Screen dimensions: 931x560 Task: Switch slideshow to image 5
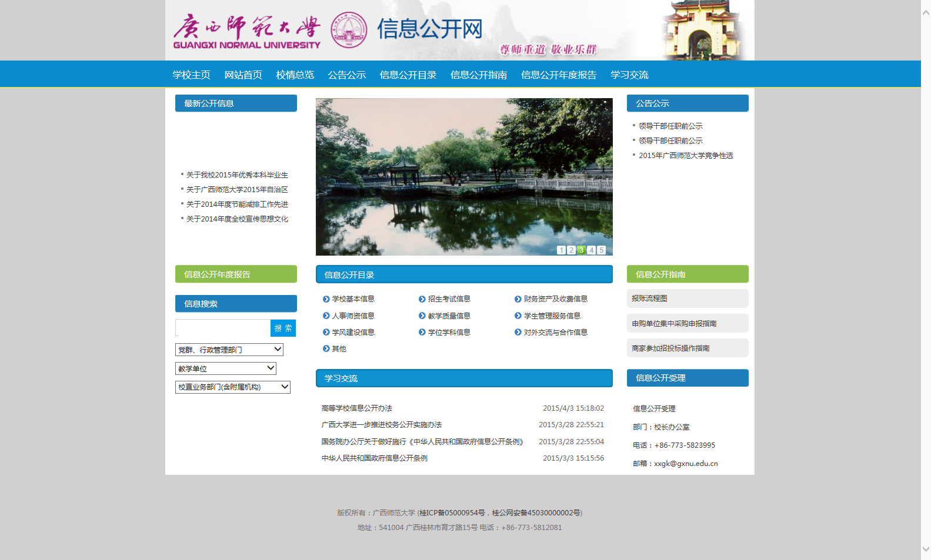[x=601, y=250]
